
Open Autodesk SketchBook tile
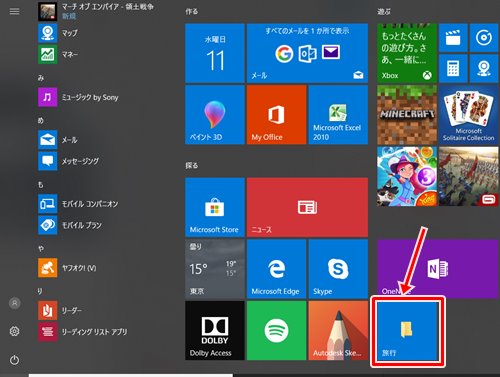pos(338,330)
